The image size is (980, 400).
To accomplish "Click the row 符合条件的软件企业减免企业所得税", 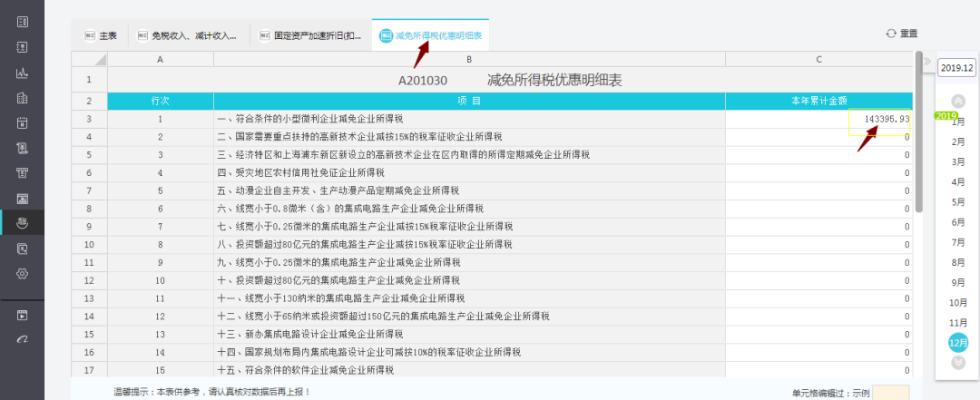I will pyautogui.click(x=469, y=370).
